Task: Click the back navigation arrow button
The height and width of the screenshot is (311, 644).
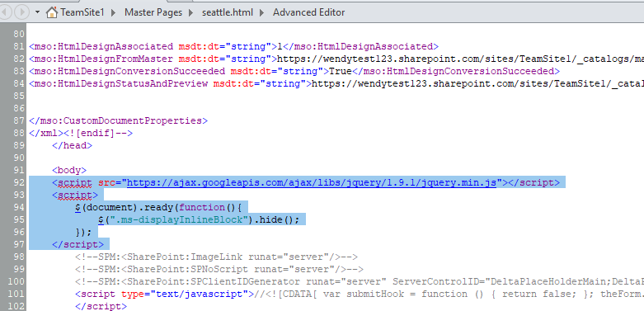Action: point(5,12)
